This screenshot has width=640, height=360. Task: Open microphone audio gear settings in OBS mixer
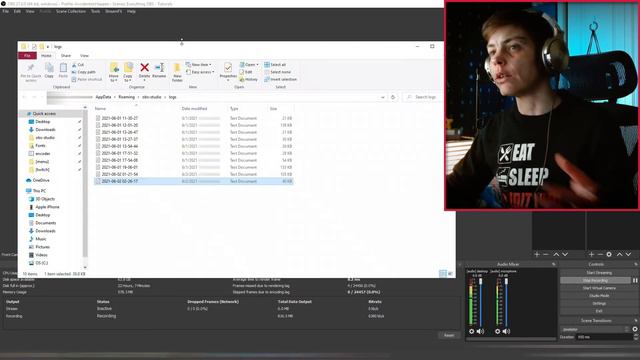click(498, 331)
